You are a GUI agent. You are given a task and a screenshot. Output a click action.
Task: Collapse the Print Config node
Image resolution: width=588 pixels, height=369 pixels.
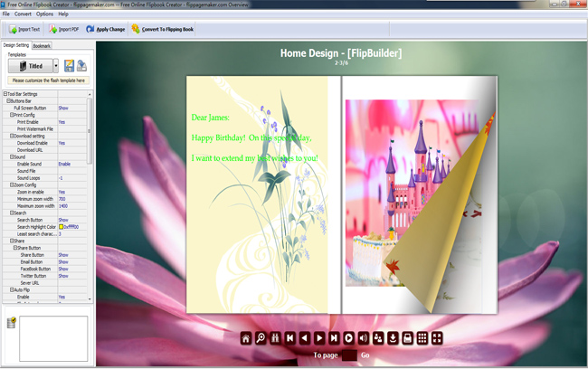click(x=12, y=115)
